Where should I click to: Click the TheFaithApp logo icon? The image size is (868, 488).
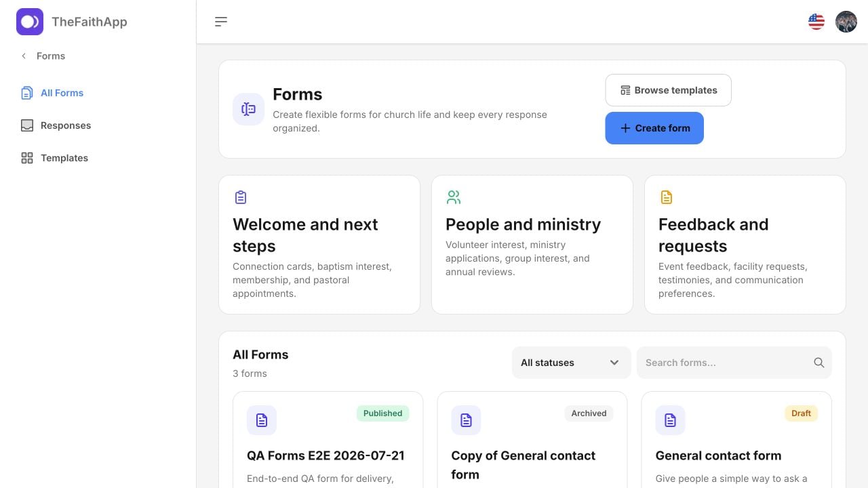pyautogui.click(x=30, y=22)
